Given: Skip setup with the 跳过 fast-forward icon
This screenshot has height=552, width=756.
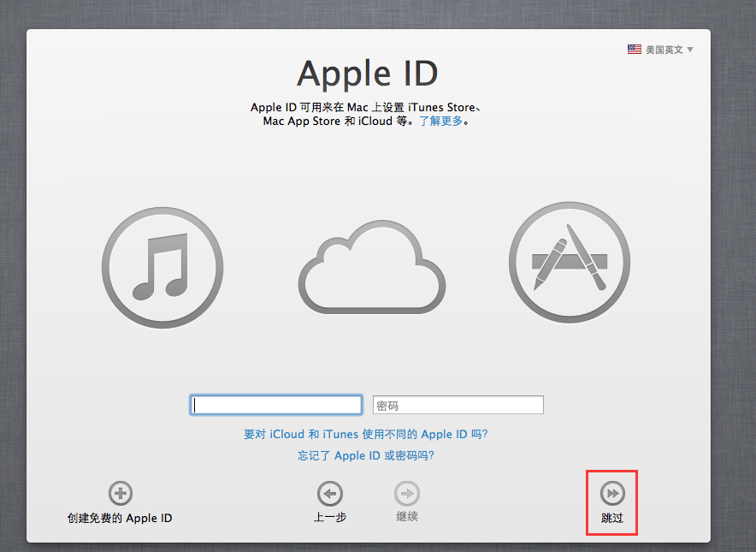Looking at the screenshot, I should coord(612,493).
